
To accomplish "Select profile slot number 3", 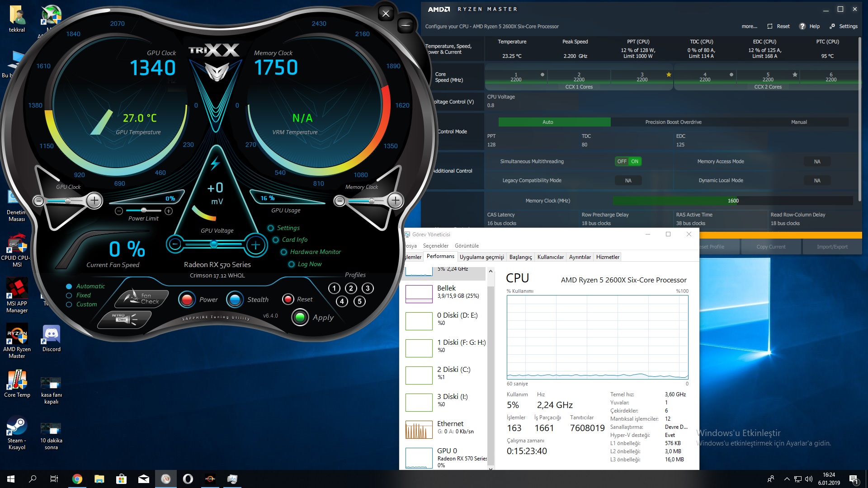I will (368, 288).
